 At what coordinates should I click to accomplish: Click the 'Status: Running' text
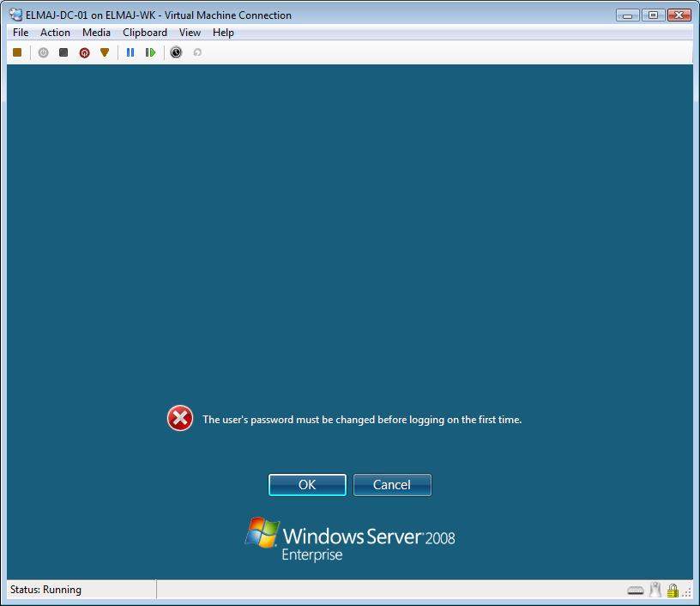tap(45, 590)
